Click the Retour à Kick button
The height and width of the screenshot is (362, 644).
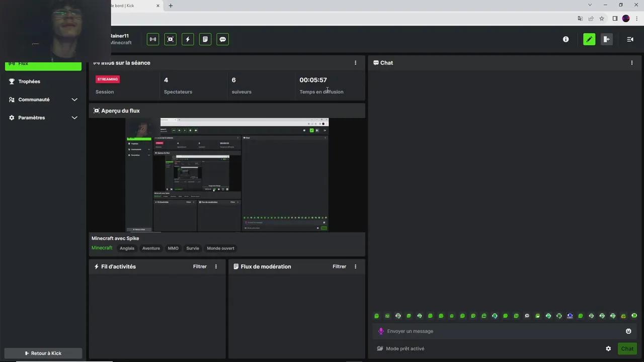[x=43, y=353]
